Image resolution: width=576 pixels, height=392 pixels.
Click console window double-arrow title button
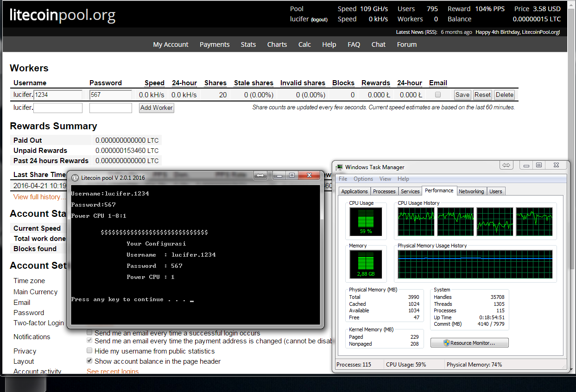(260, 175)
